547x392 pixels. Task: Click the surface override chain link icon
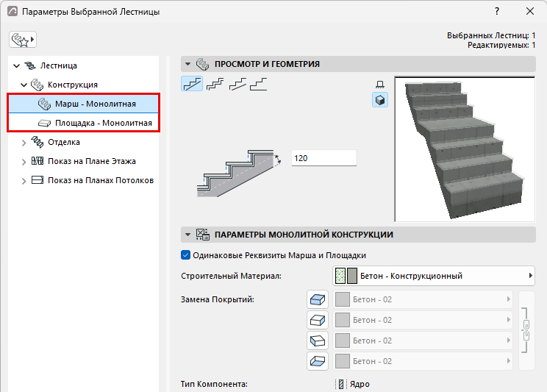pos(526,330)
